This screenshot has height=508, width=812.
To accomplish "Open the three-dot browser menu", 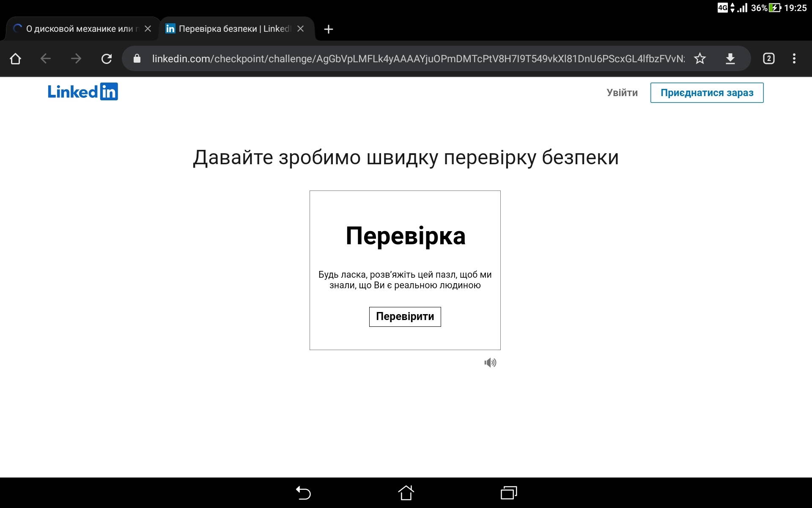I will 794,58.
